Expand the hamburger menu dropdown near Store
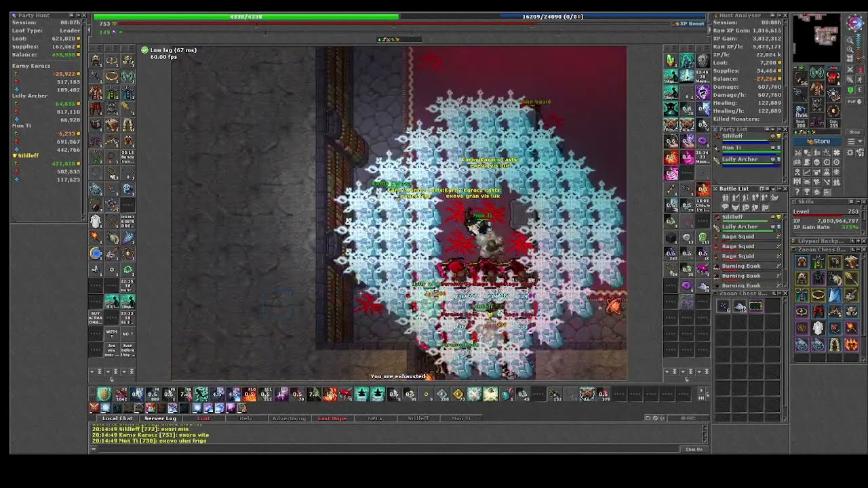This screenshot has width=868, height=488. pyautogui.click(x=855, y=142)
